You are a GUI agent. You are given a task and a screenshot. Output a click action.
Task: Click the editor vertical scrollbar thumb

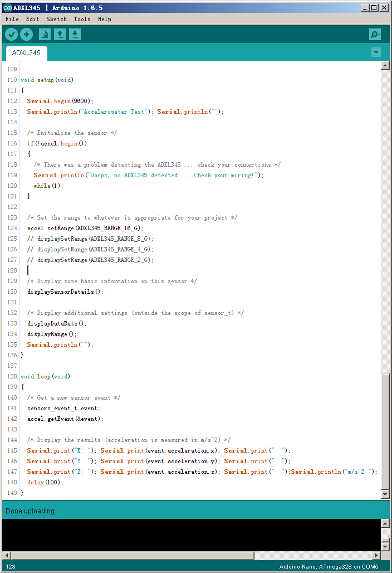(385, 431)
